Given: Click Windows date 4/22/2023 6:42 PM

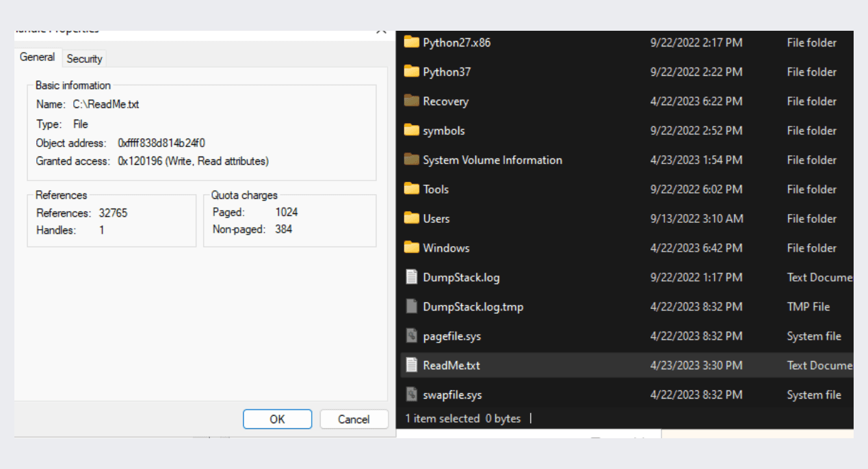Looking at the screenshot, I should [696, 248].
